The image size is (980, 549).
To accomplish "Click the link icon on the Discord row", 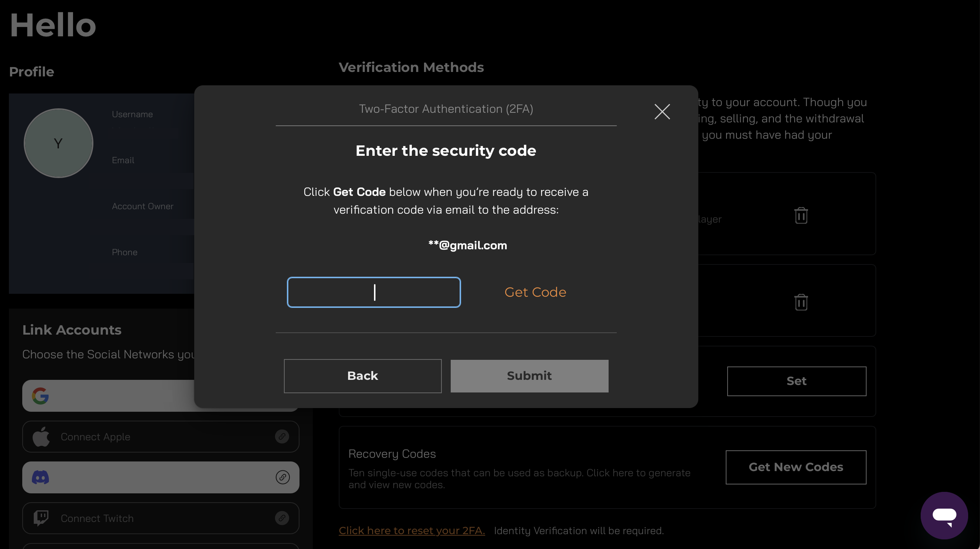I will (282, 477).
